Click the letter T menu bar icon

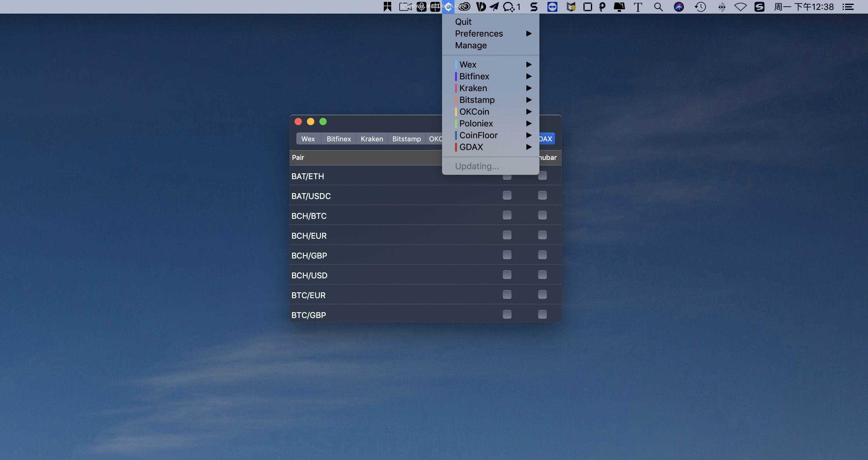(x=638, y=7)
